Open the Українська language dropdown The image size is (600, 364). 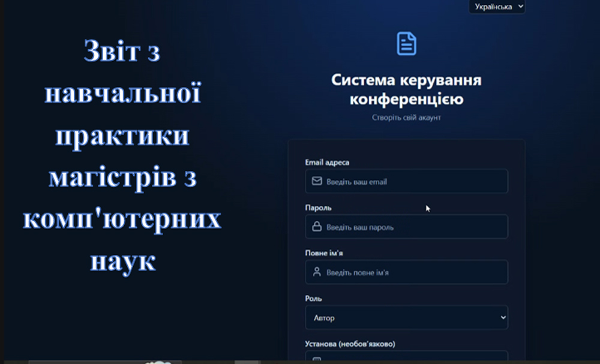497,7
